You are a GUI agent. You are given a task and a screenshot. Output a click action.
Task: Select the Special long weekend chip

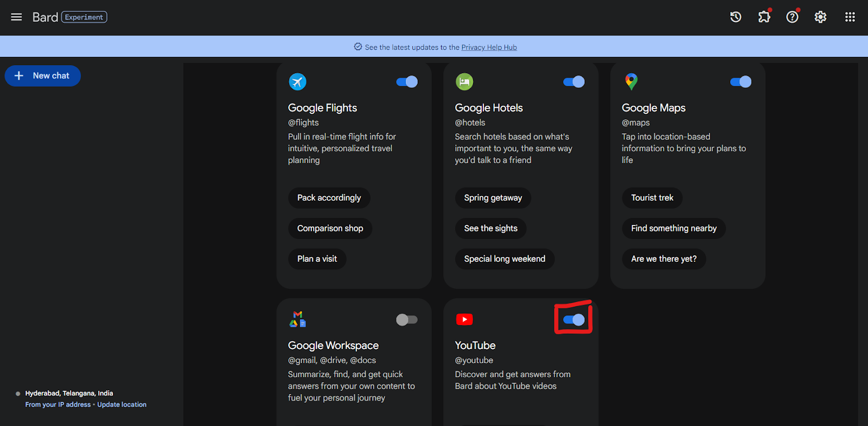505,259
